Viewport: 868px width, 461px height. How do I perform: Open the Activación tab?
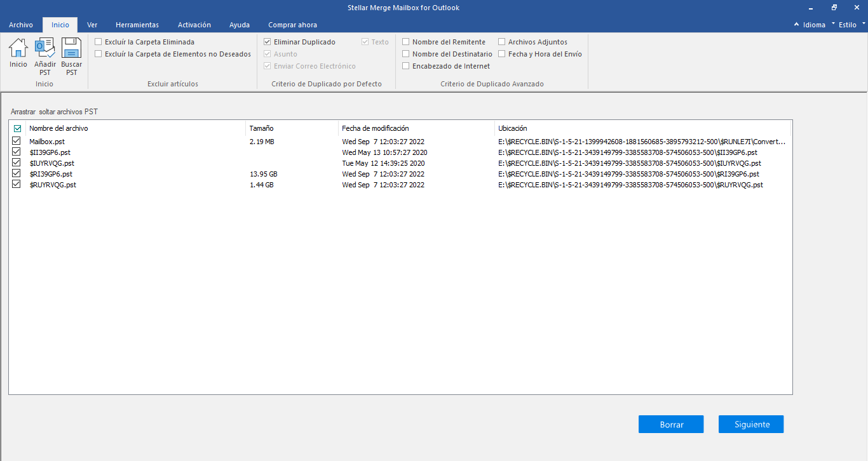(194, 25)
